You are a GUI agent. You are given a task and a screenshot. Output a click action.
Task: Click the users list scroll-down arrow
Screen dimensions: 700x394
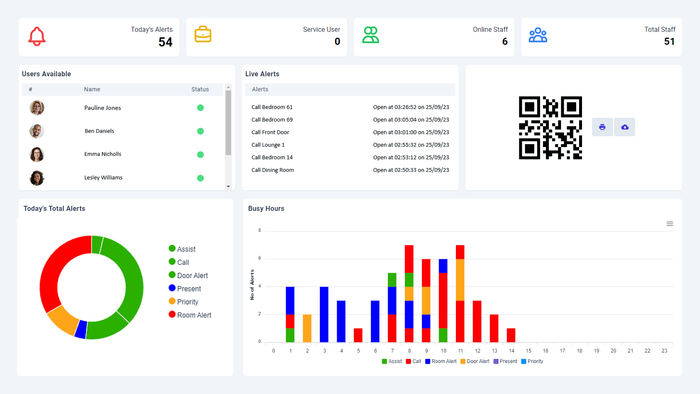[228, 186]
